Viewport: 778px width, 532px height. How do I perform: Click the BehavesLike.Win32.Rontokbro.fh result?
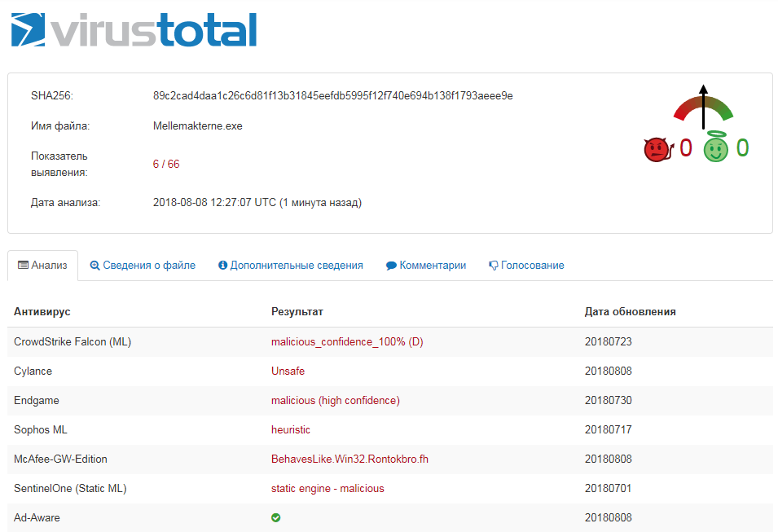pyautogui.click(x=349, y=459)
